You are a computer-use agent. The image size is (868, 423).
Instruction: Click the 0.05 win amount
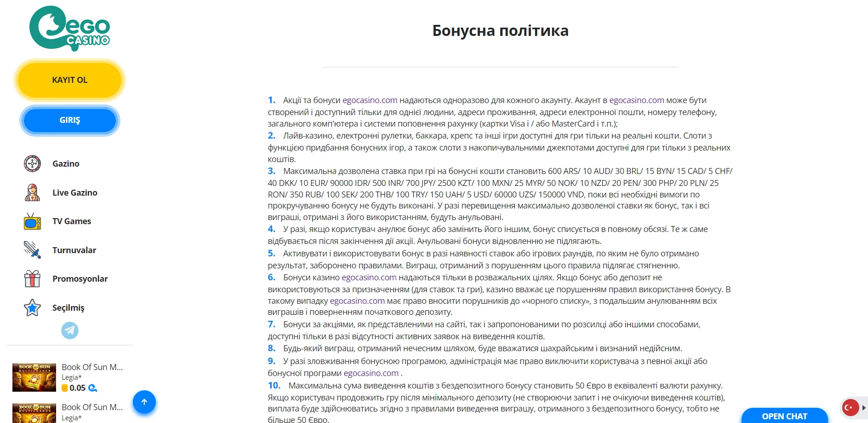click(78, 388)
